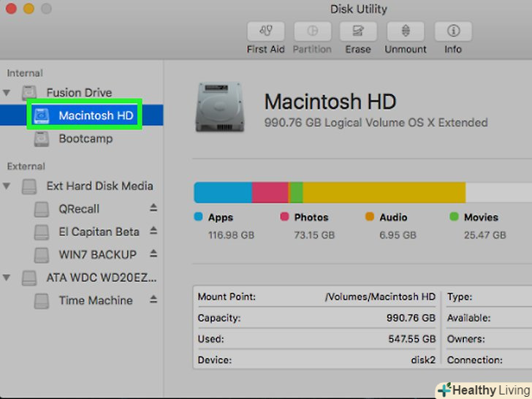Select Fusion Drive in the sidebar
Viewport: 532px width, 399px height.
point(79,93)
